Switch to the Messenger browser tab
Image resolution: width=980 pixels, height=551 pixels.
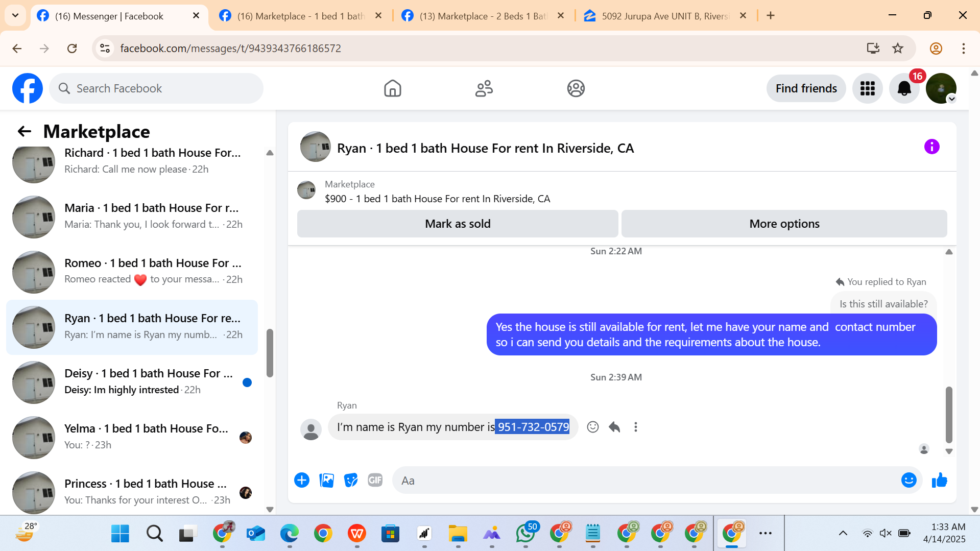click(x=119, y=16)
